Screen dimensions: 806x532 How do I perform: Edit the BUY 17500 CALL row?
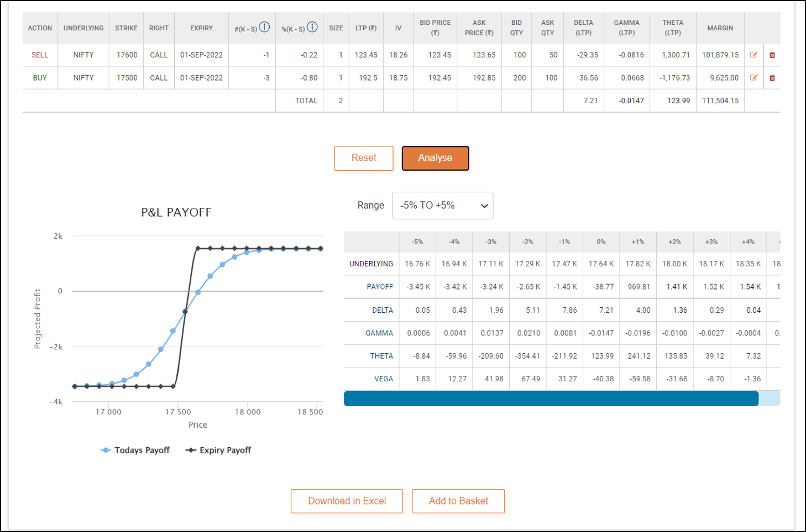[x=754, y=78]
